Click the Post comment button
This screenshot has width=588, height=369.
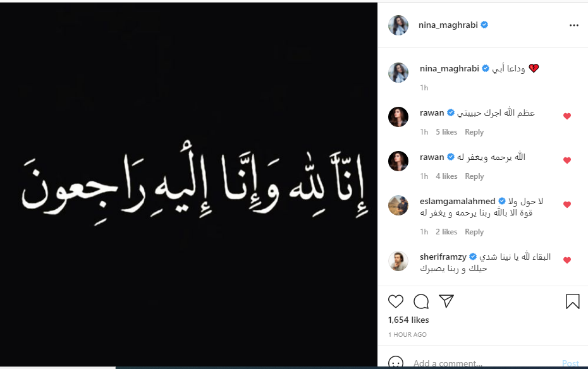point(570,363)
